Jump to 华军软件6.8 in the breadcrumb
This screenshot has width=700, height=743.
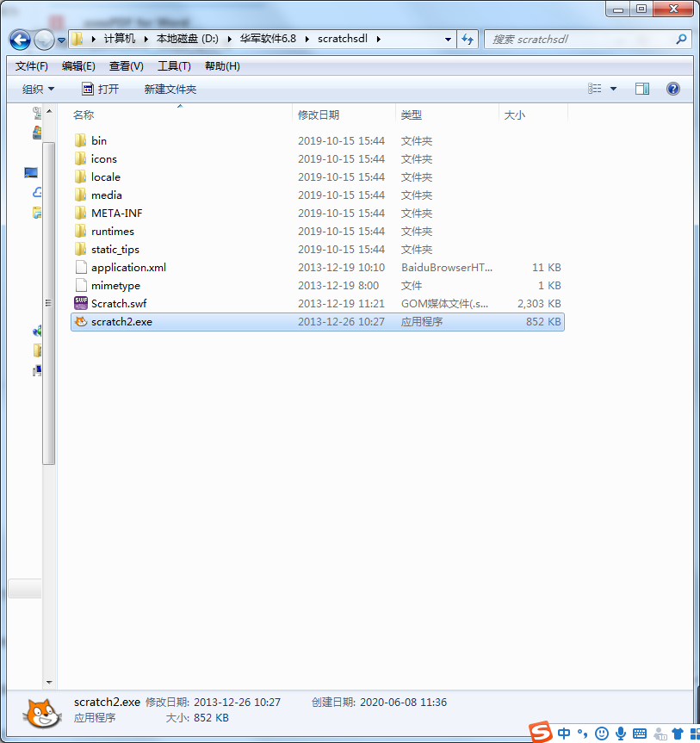(x=268, y=39)
